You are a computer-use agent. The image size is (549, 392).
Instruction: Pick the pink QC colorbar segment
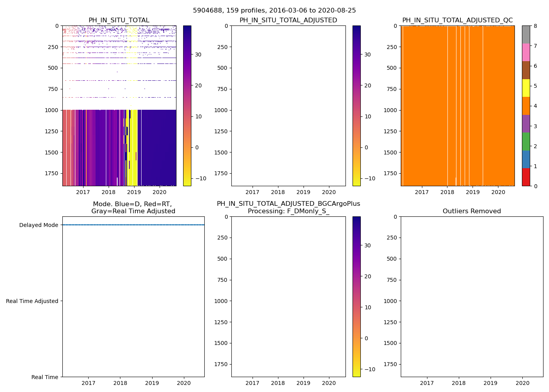525,52
